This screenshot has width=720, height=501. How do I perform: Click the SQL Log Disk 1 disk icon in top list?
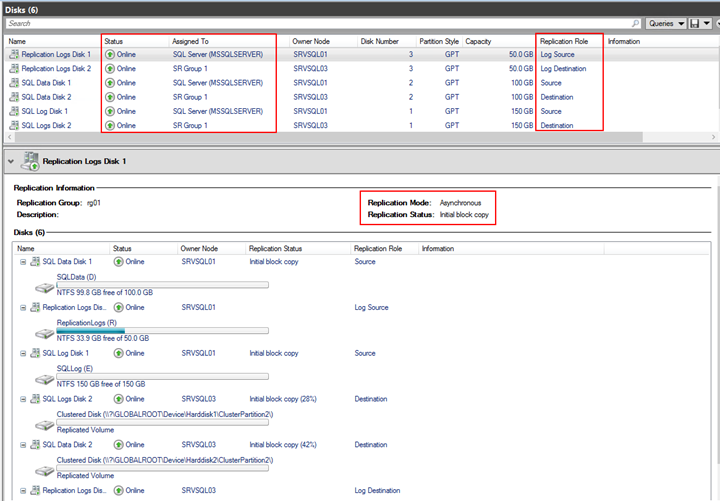tap(14, 111)
